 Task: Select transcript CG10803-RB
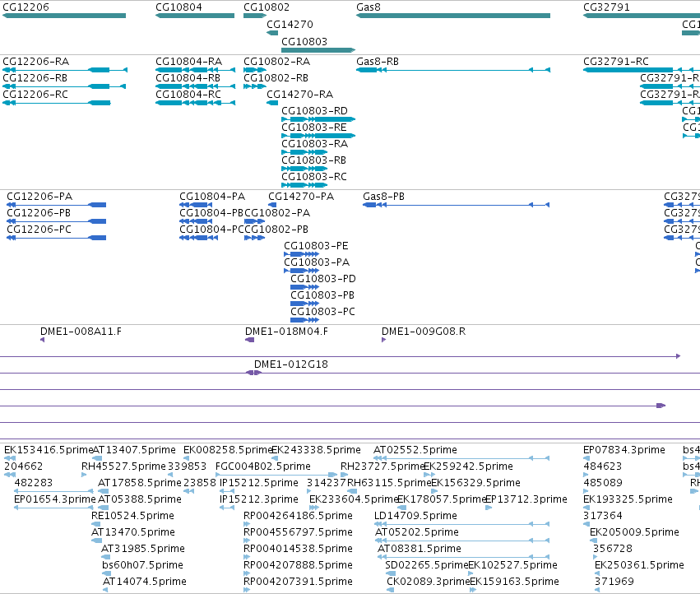(x=304, y=169)
